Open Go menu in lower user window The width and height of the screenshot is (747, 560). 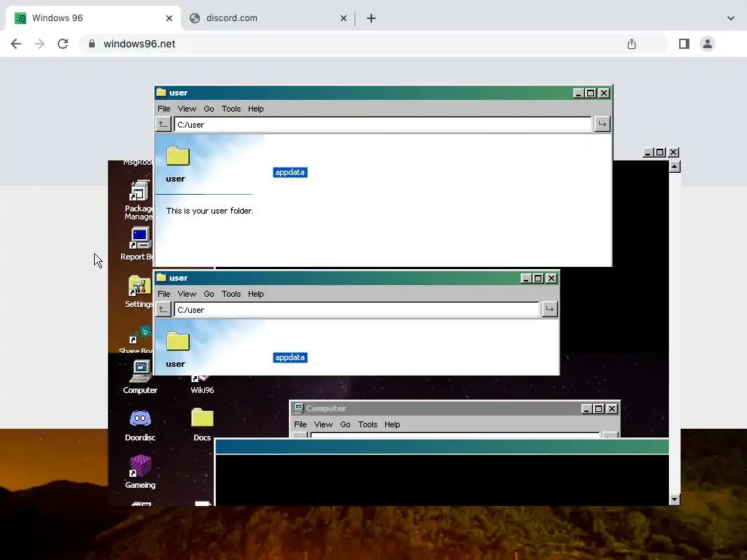coord(209,294)
